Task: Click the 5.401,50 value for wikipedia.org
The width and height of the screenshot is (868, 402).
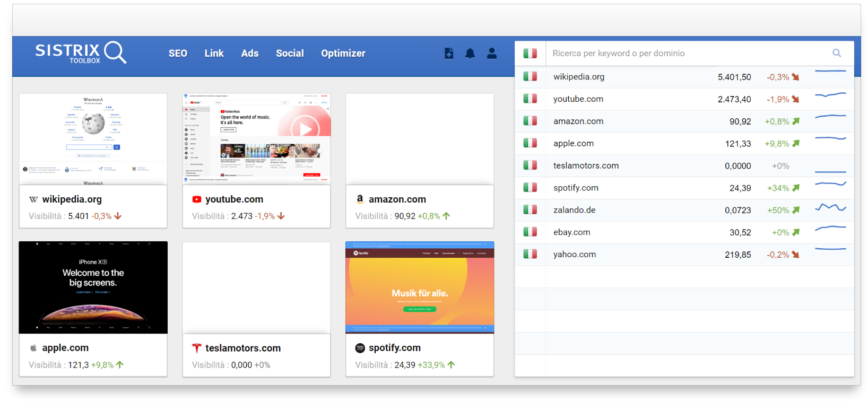Action: (x=734, y=77)
